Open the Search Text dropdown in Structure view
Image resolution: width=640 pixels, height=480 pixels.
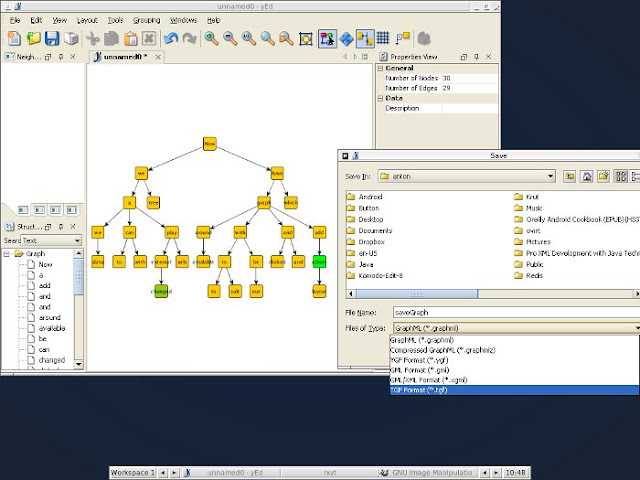[77, 241]
